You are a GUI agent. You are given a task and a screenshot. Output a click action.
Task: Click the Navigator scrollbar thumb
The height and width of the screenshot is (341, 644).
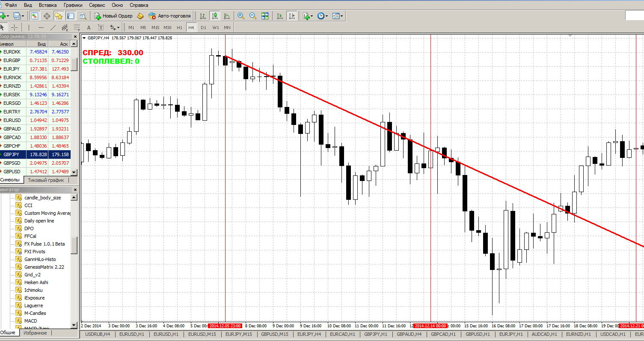(x=74, y=245)
